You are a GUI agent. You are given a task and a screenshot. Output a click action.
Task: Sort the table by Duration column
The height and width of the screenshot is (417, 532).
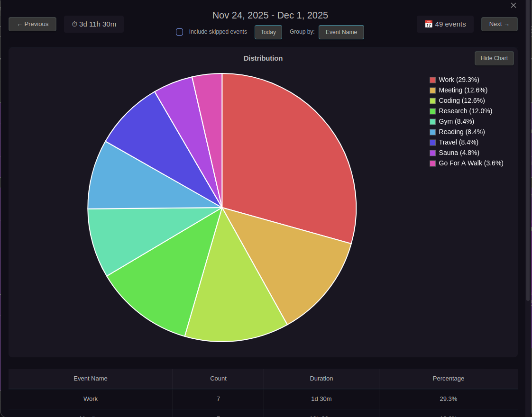pos(321,379)
